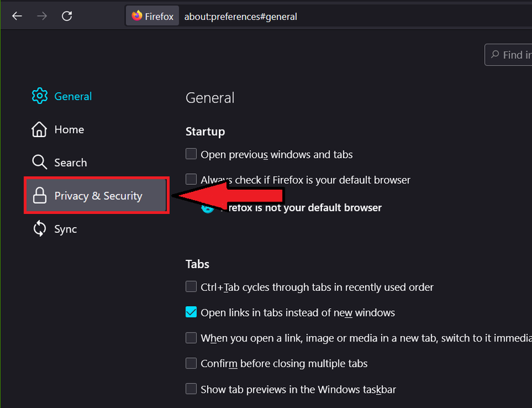Click the Home house icon

coord(39,130)
